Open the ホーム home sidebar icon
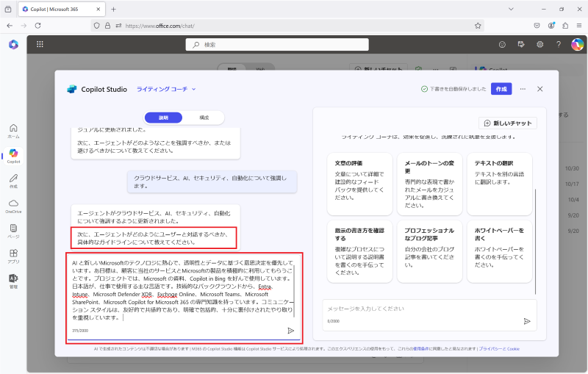Viewport: 588px width, 374px height. click(x=13, y=132)
